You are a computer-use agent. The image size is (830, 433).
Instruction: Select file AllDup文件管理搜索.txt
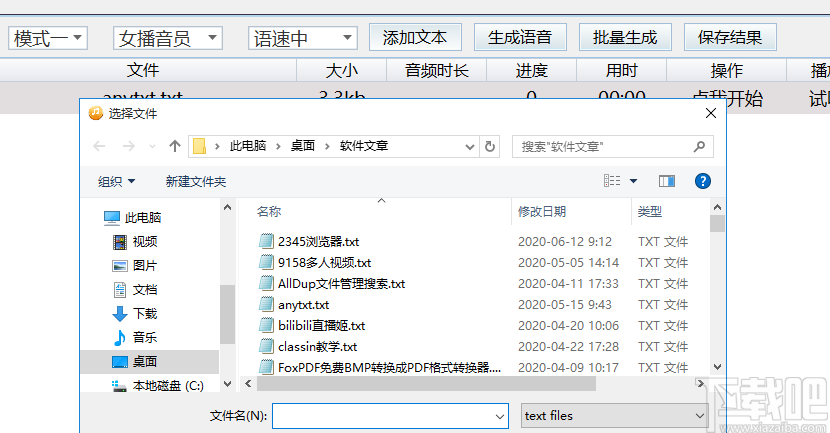(341, 284)
